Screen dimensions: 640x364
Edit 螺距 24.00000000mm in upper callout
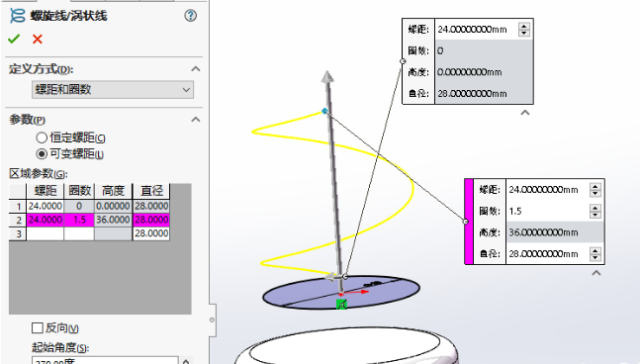tap(477, 30)
